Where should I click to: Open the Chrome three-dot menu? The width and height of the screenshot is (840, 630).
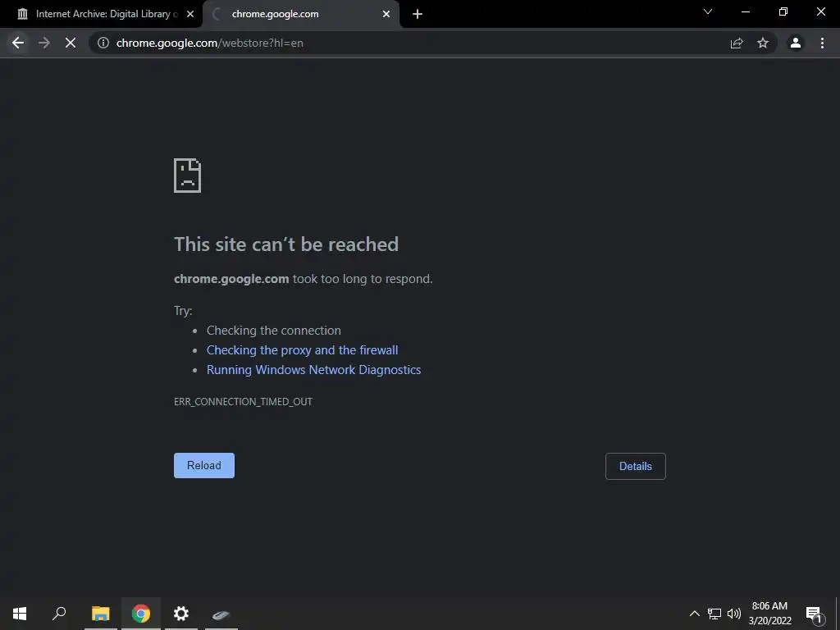822,43
